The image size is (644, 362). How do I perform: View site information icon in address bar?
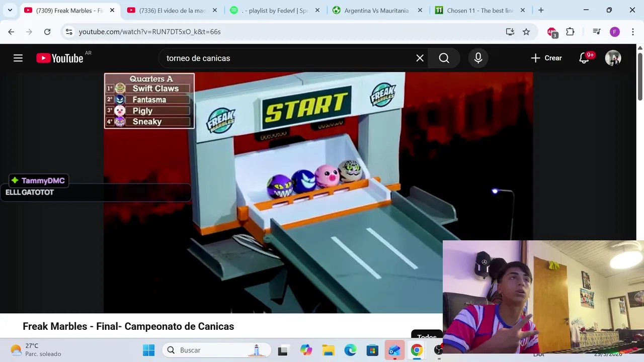click(69, 32)
